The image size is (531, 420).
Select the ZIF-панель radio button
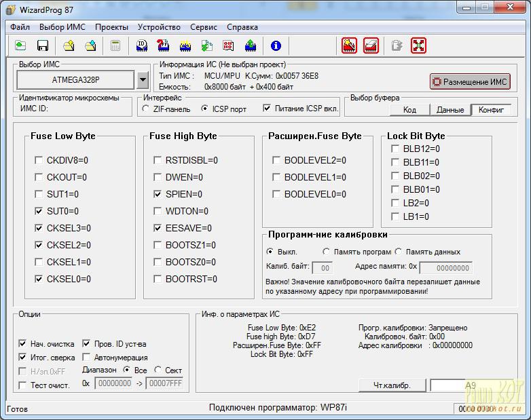tap(145, 109)
